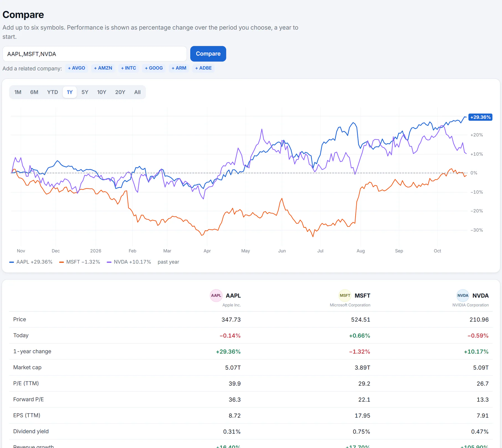Open the NVDA column header link
The width and height of the screenshot is (502, 448).
(x=480, y=296)
